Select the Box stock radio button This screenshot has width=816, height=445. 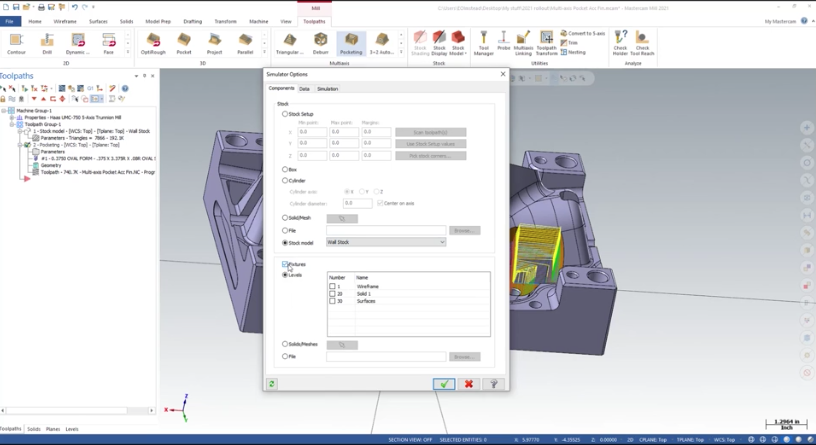tap(285, 170)
